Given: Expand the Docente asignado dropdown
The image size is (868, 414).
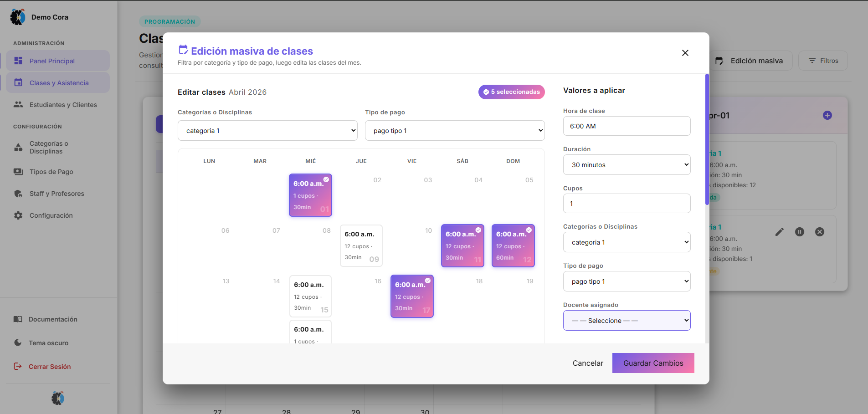Looking at the screenshot, I should coord(627,321).
